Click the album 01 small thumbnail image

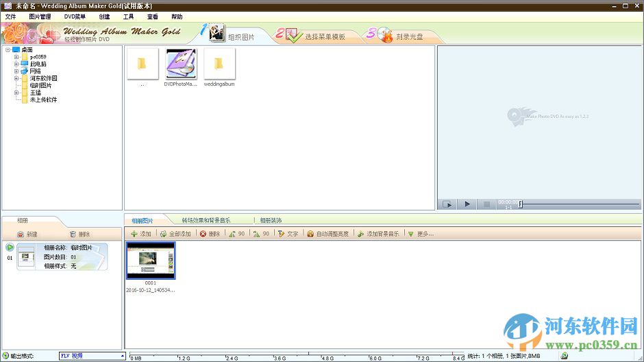click(26, 257)
